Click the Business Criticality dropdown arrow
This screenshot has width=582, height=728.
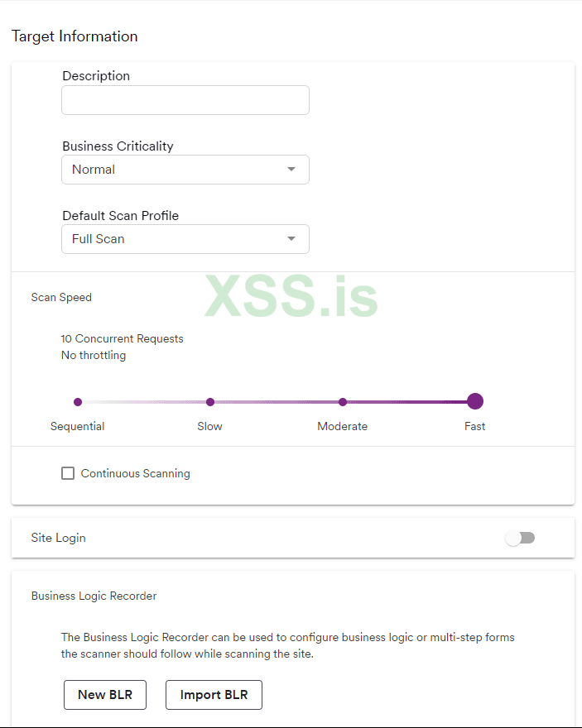tap(291, 170)
